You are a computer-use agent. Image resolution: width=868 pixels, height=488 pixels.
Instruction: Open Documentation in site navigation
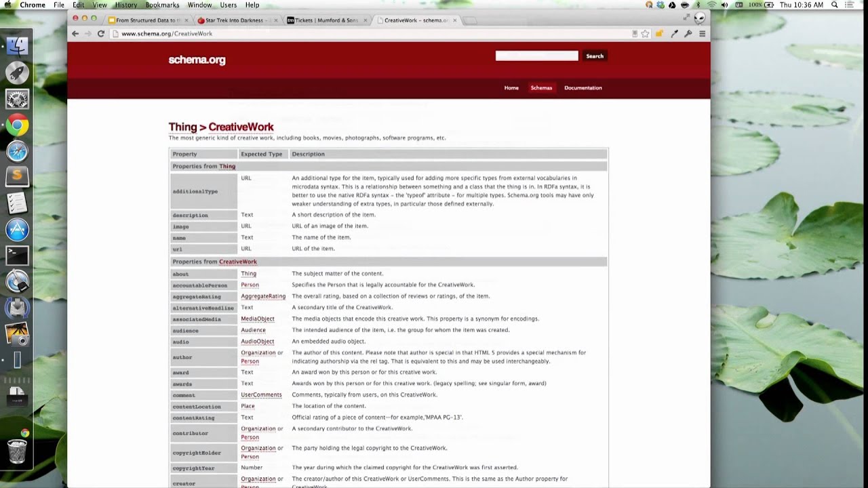coord(583,87)
